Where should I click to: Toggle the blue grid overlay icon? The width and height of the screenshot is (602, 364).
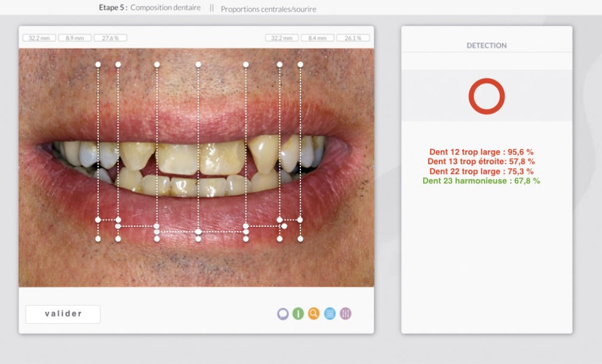(x=330, y=313)
